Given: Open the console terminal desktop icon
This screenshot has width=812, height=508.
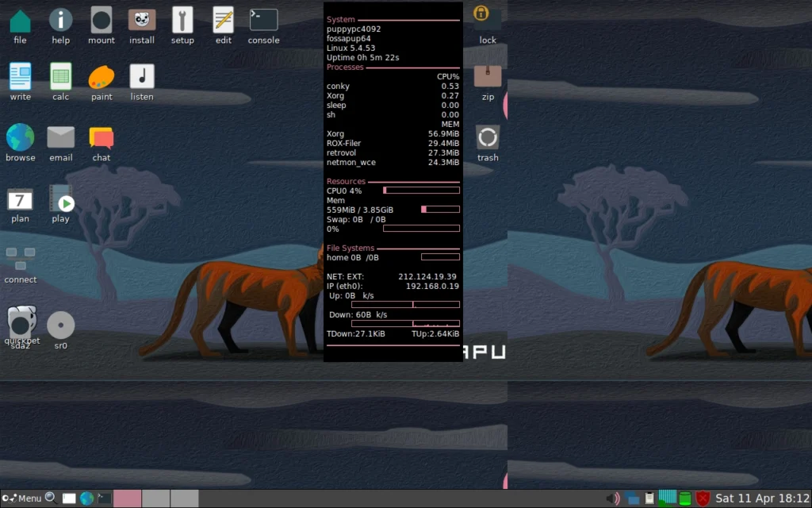Looking at the screenshot, I should pyautogui.click(x=263, y=26).
